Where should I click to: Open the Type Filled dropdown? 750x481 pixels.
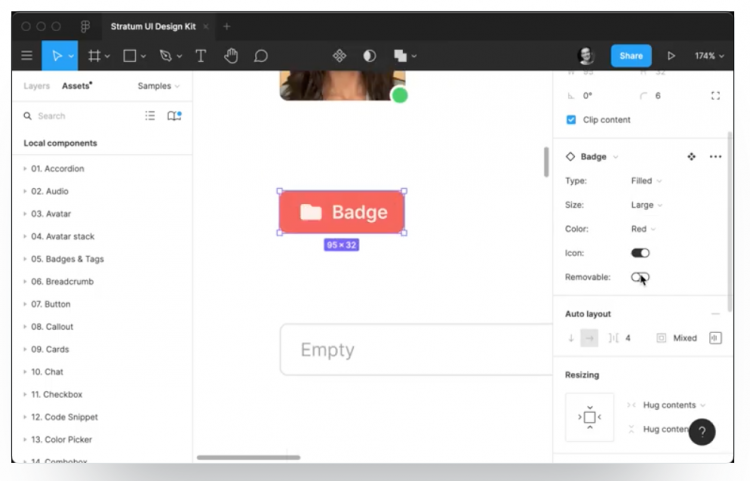click(646, 181)
